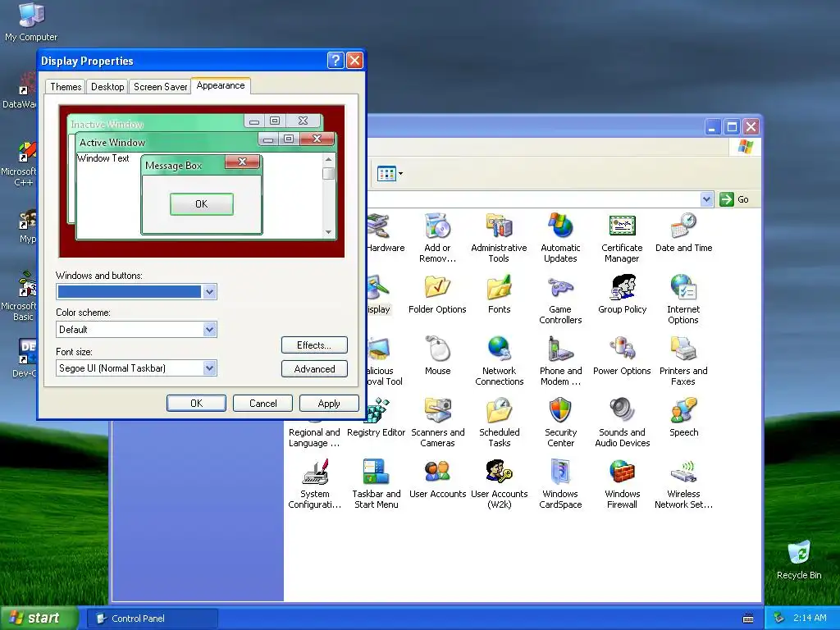Screen dimensions: 840x630
Task: Open My Computer desktop icon
Action: [31, 22]
